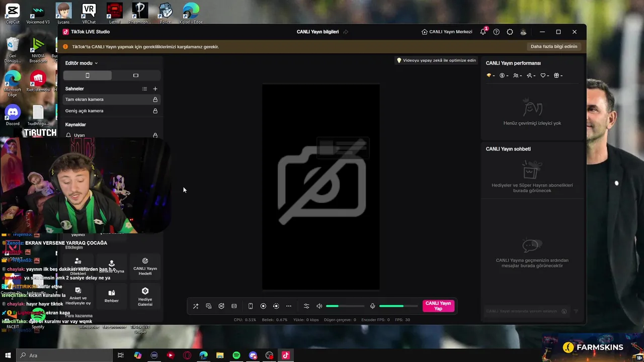644x362 pixels.
Task: Open the magic wand effects tool
Action: (x=196, y=306)
